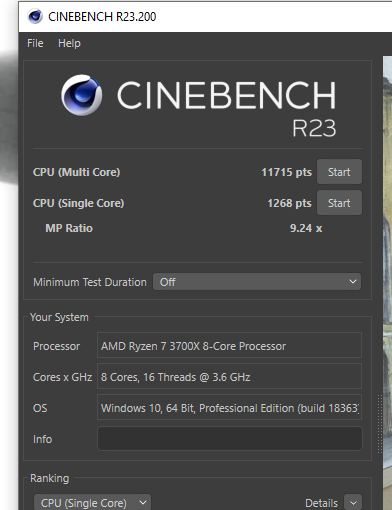
Task: Click the Minimum Test Duration label
Action: (90, 282)
